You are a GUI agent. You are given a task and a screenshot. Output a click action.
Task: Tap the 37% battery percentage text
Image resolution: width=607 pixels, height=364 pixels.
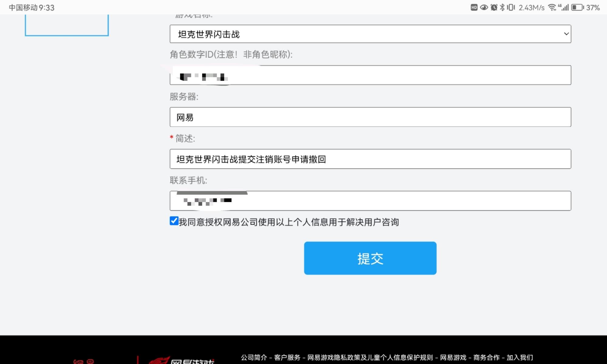coord(593,8)
